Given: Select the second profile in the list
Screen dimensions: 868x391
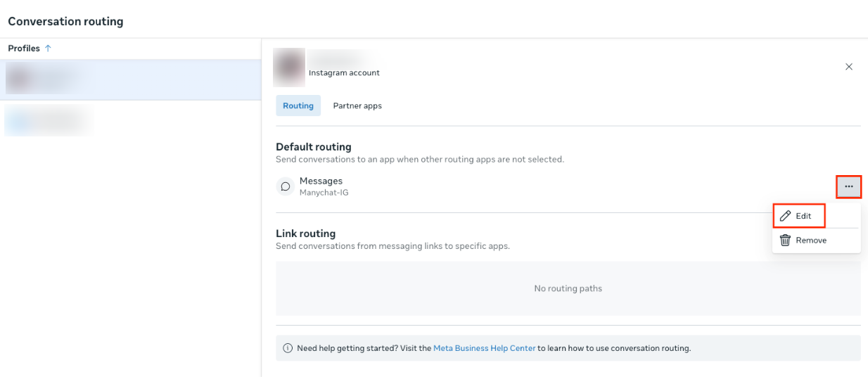Looking at the screenshot, I should [49, 120].
